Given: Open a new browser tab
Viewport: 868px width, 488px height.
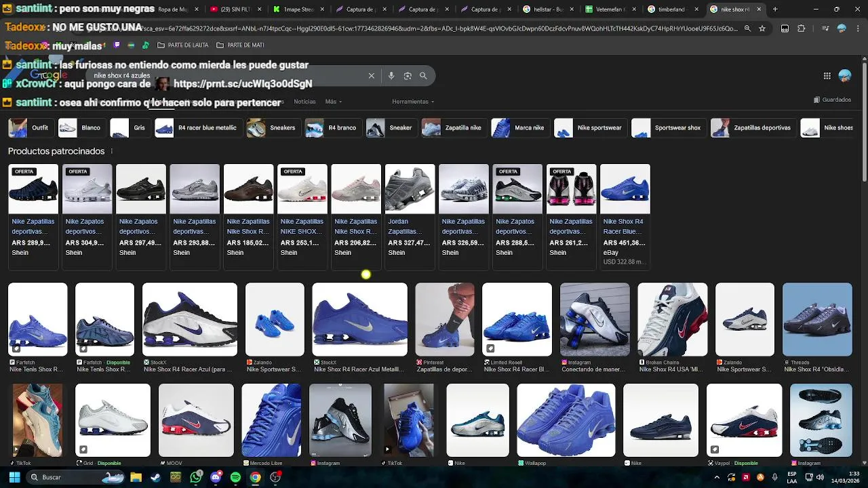Looking at the screenshot, I should pos(775,9).
